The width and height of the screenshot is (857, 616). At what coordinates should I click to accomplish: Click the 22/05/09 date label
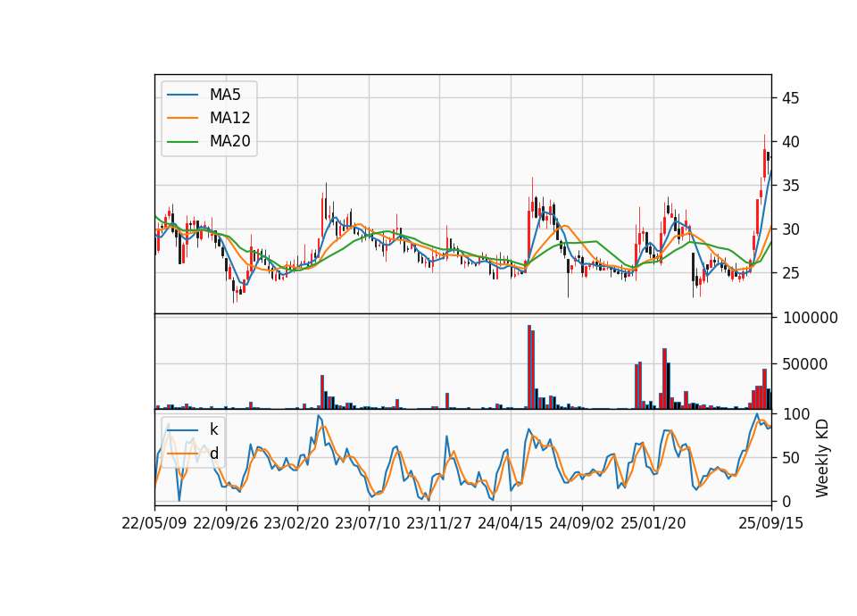pyautogui.click(x=154, y=523)
